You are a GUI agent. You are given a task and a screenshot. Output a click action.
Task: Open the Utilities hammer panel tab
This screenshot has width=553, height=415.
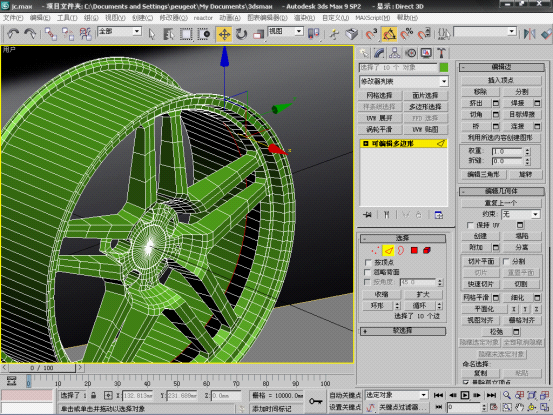(x=441, y=53)
